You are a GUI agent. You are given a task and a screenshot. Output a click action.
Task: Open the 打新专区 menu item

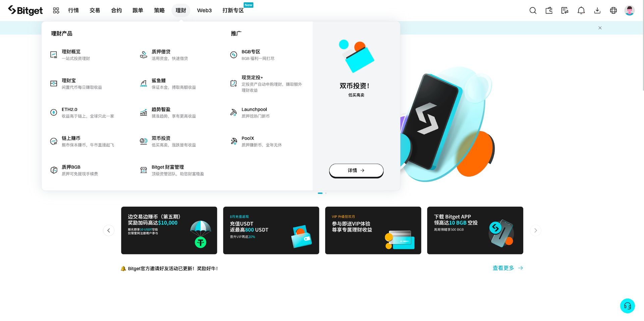[x=233, y=10]
